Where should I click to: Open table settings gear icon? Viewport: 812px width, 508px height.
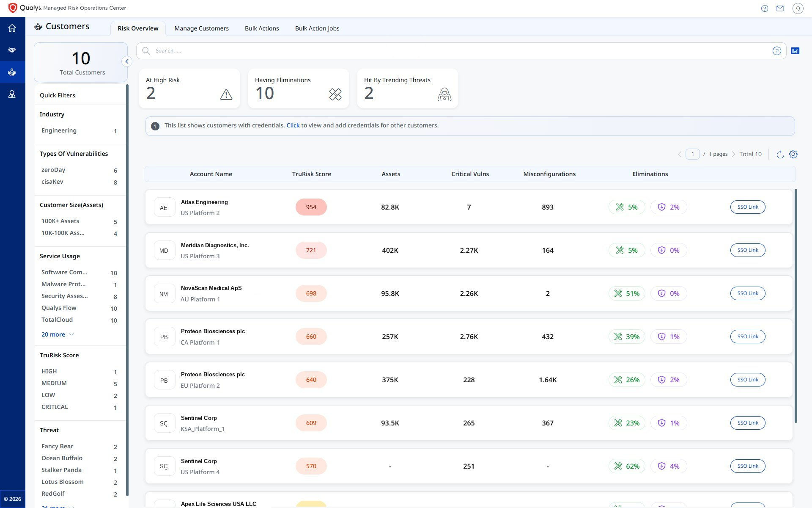pyautogui.click(x=793, y=155)
